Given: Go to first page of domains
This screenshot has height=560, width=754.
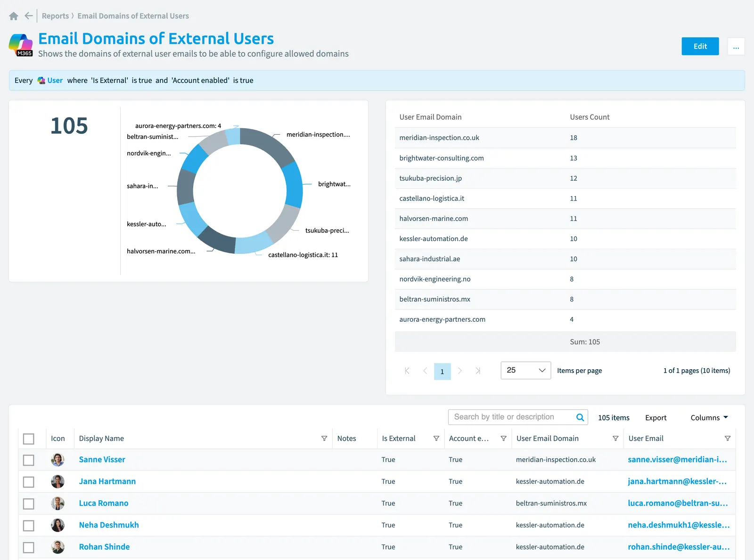Looking at the screenshot, I should click(407, 371).
